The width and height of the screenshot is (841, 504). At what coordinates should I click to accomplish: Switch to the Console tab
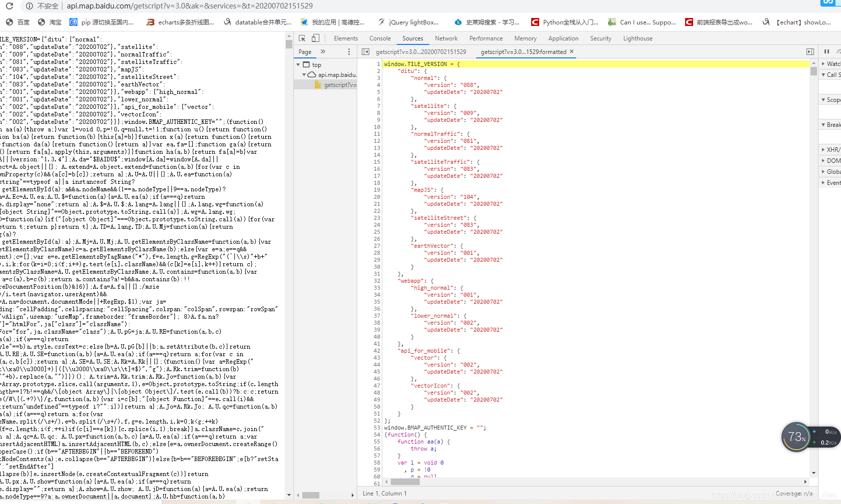380,38
